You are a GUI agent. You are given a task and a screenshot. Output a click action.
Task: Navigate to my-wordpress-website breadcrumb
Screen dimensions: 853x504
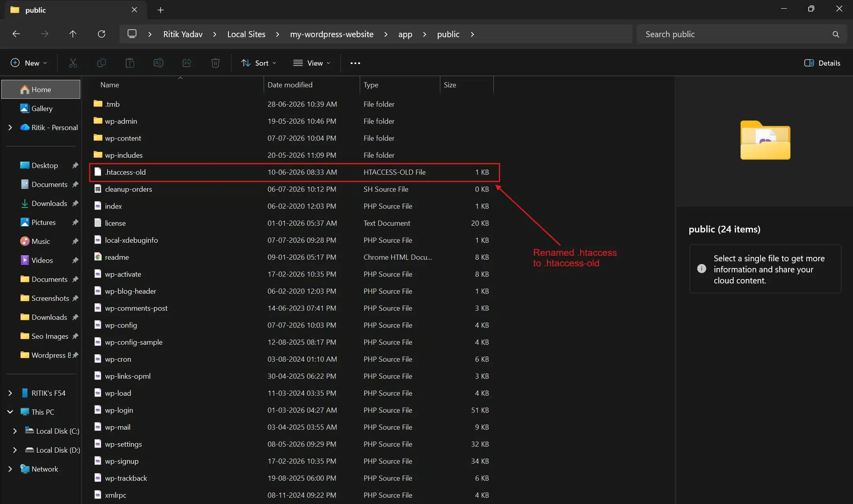[332, 34]
